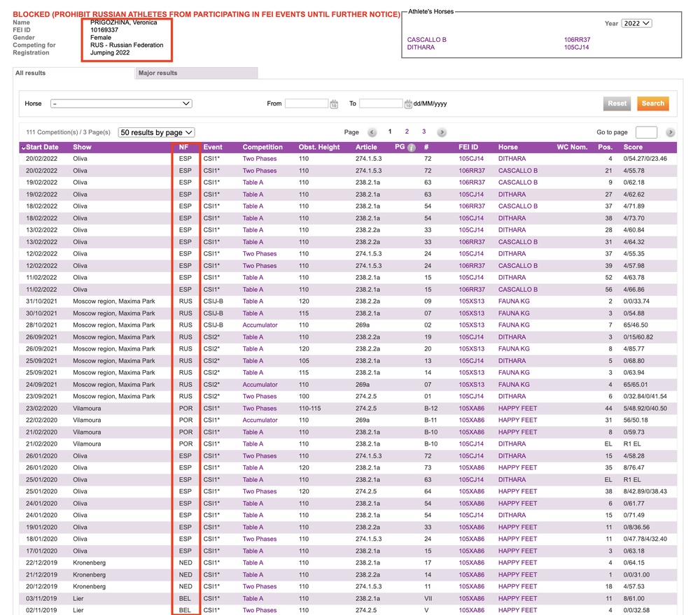Open the 50 results by page dropdown
Image resolution: width=700 pixels, height=615 pixels.
click(x=157, y=132)
